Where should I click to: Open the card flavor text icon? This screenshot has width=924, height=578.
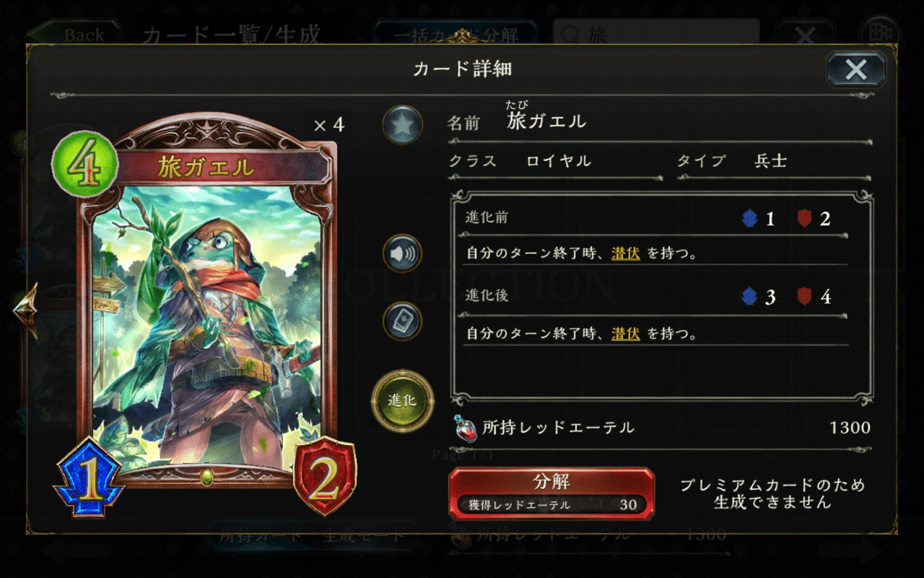pyautogui.click(x=402, y=322)
